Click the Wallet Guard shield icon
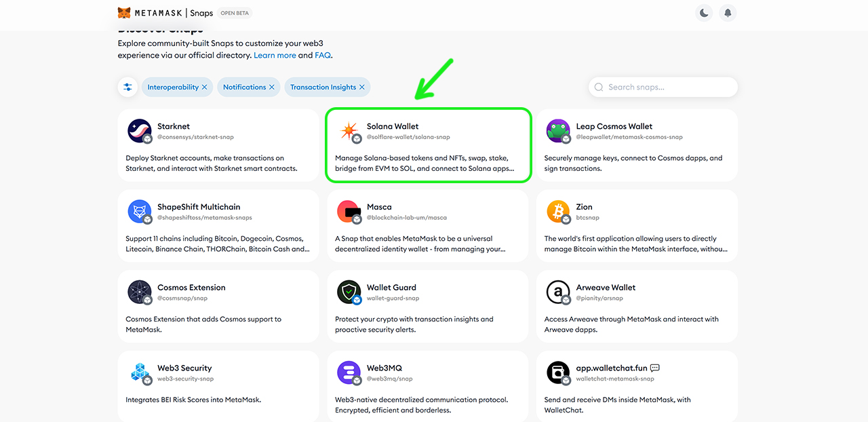 pyautogui.click(x=349, y=292)
